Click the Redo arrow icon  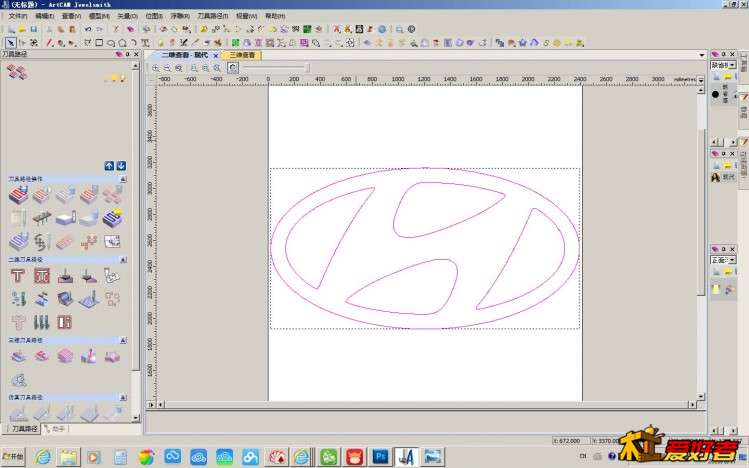point(99,29)
